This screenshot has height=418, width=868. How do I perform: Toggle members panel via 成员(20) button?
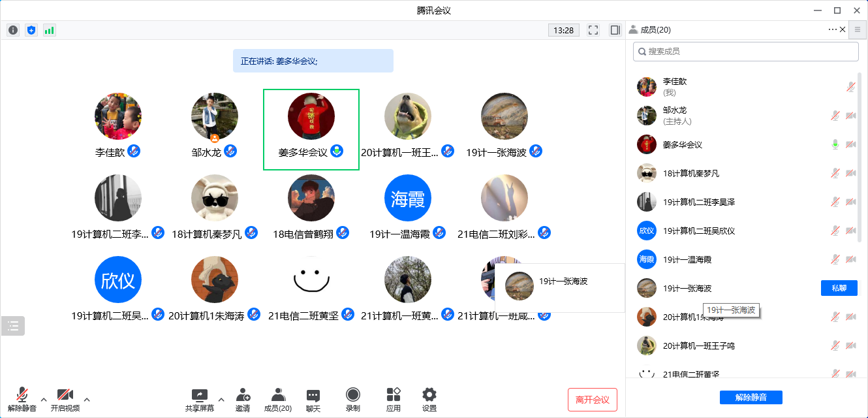278,399
